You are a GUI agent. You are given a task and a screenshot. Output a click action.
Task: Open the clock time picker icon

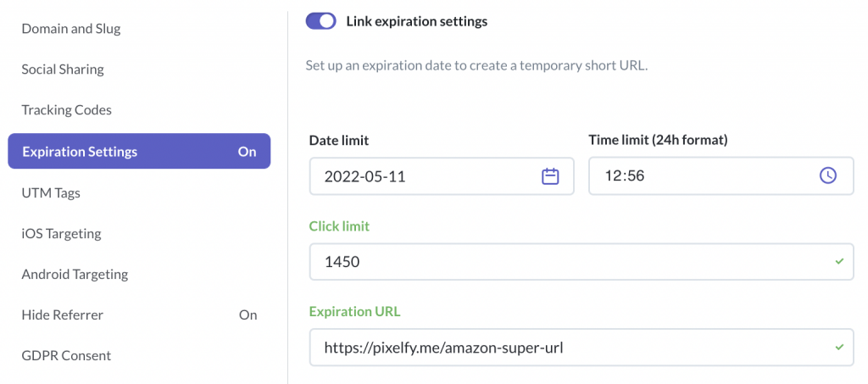[828, 176]
